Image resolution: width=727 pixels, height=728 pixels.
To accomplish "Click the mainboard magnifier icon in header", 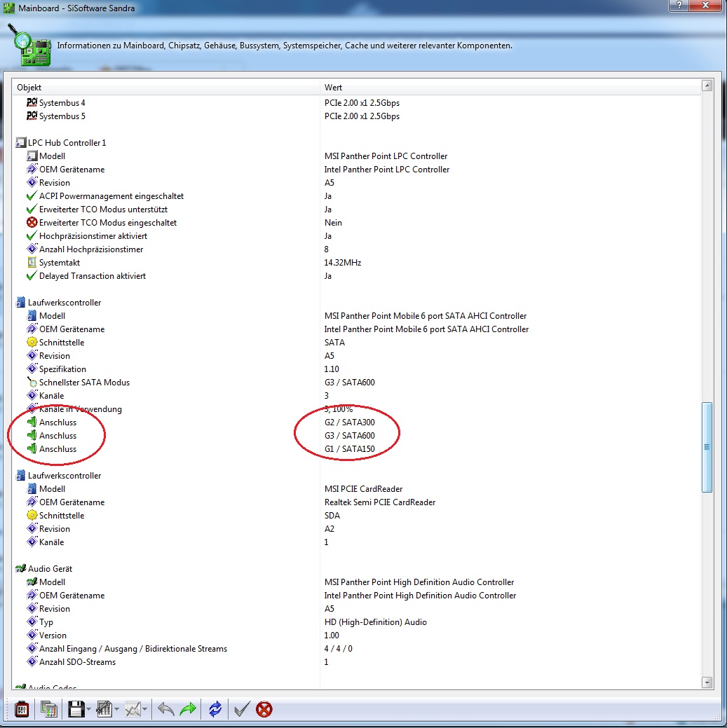I will [29, 46].
